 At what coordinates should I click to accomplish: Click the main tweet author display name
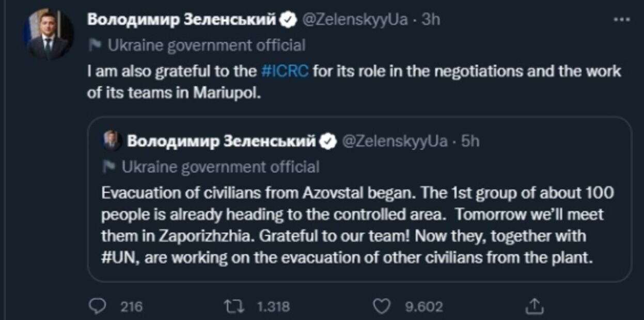[182, 20]
